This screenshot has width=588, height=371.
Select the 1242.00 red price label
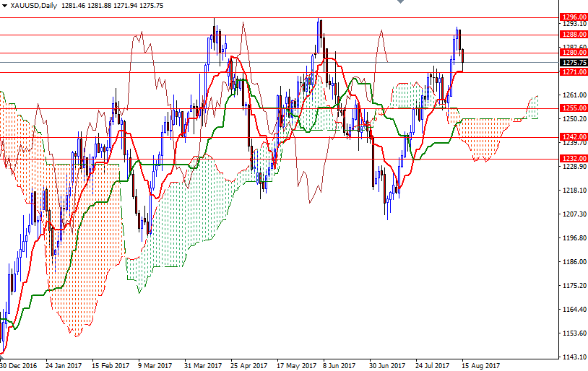[573, 137]
